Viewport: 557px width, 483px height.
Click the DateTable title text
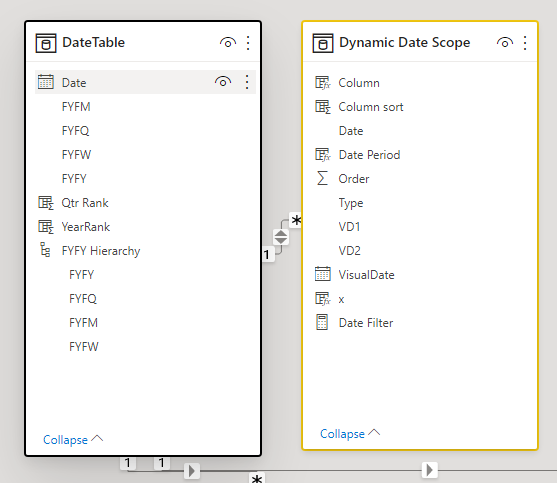(93, 42)
